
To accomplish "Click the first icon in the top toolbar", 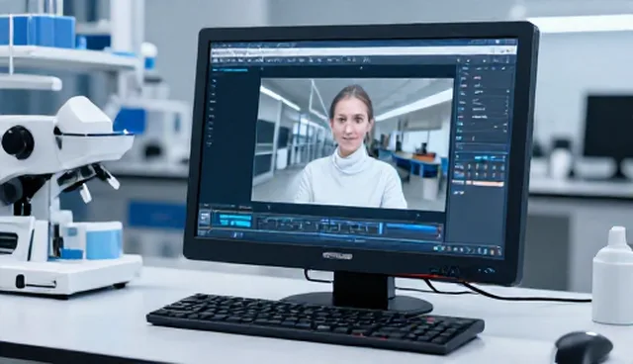I will pos(216,60).
